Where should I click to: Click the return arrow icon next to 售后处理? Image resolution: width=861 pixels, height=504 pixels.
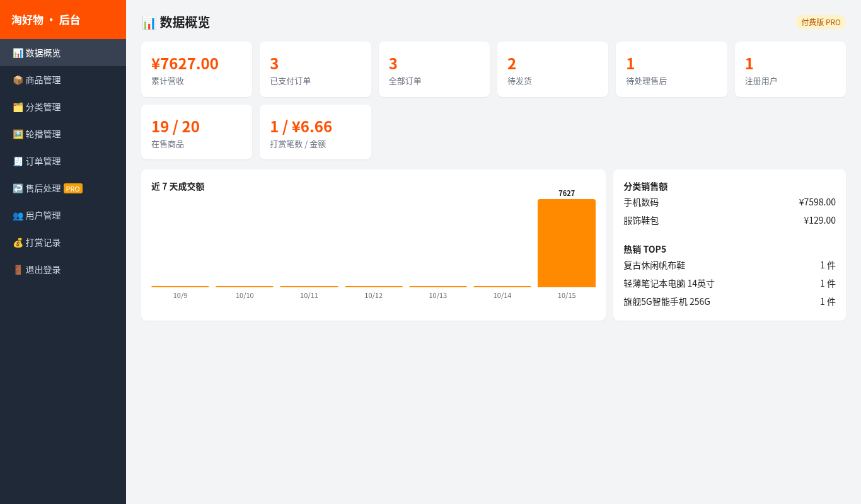click(18, 188)
